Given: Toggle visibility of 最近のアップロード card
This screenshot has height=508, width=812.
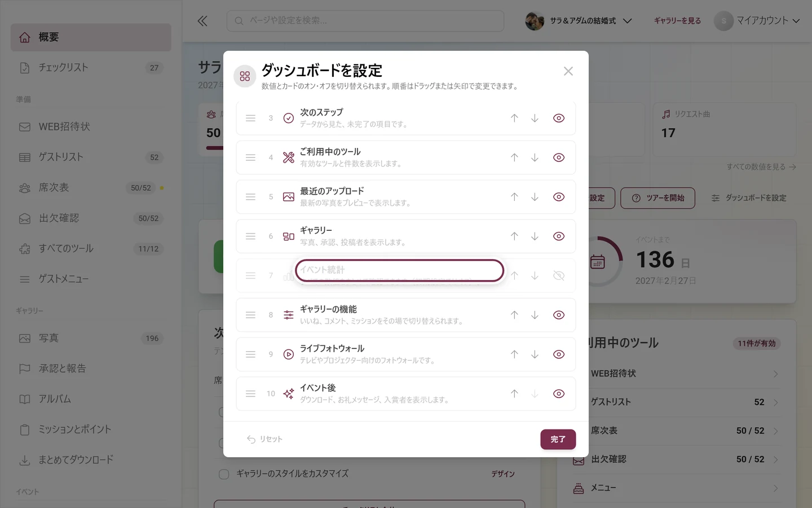Looking at the screenshot, I should [559, 197].
